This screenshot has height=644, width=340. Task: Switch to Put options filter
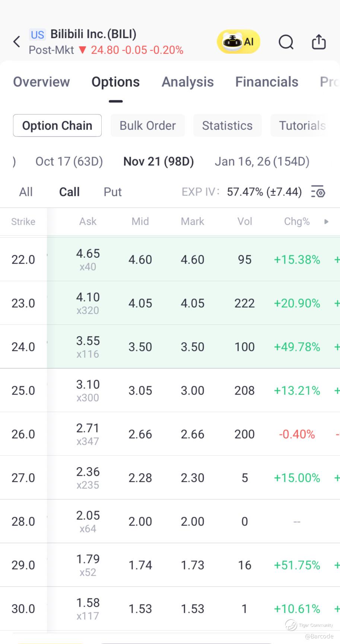[x=112, y=192]
